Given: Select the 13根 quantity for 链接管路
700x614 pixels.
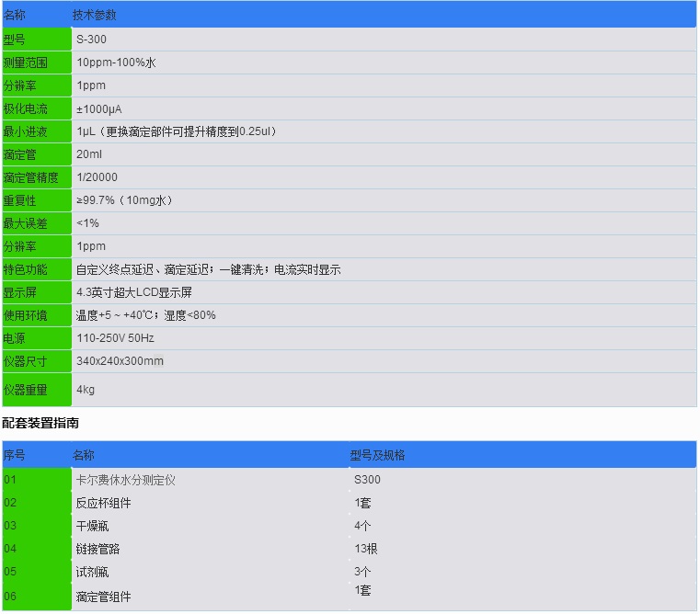Looking at the screenshot, I should [365, 549].
